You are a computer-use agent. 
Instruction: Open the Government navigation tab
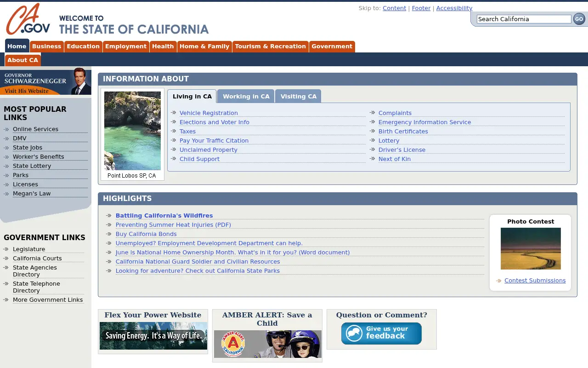[x=332, y=46]
